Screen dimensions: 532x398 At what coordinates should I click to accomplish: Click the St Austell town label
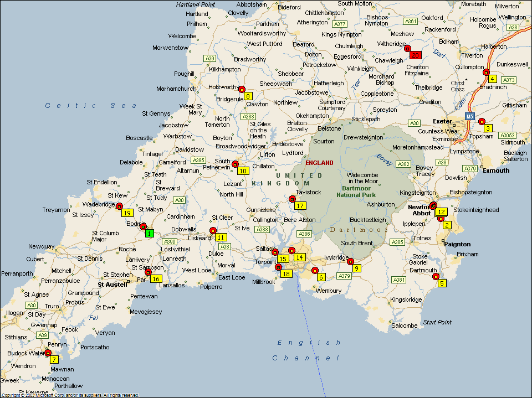point(112,285)
